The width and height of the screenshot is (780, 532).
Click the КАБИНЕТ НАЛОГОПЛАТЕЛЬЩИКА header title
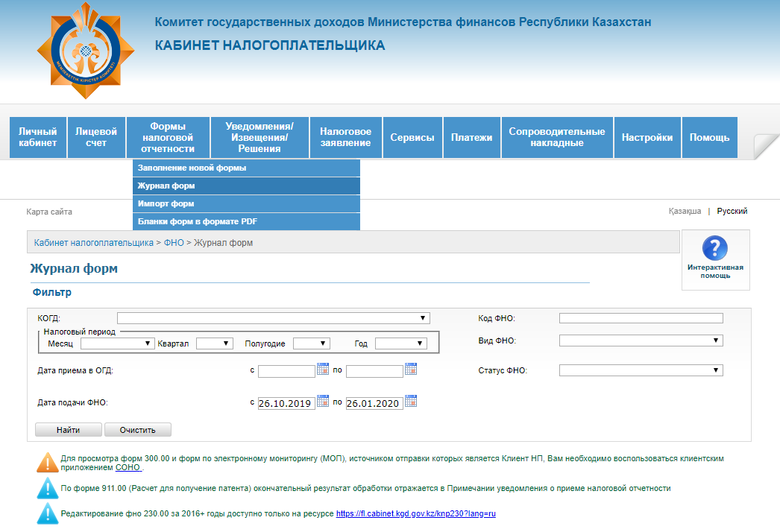pos(270,45)
